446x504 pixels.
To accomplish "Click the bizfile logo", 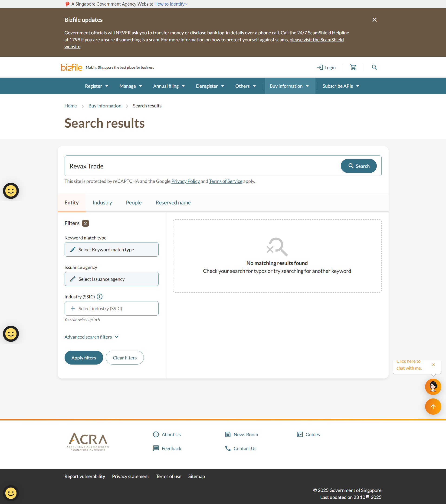I will (72, 67).
